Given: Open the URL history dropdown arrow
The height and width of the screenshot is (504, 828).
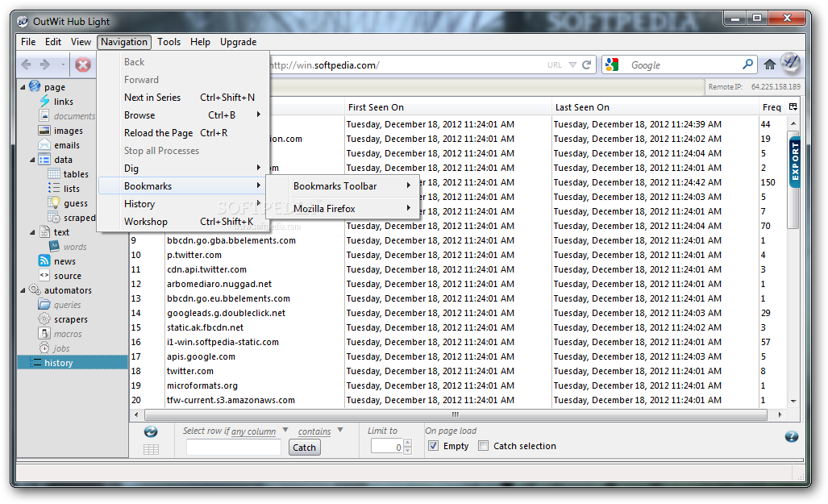Looking at the screenshot, I should 572,65.
